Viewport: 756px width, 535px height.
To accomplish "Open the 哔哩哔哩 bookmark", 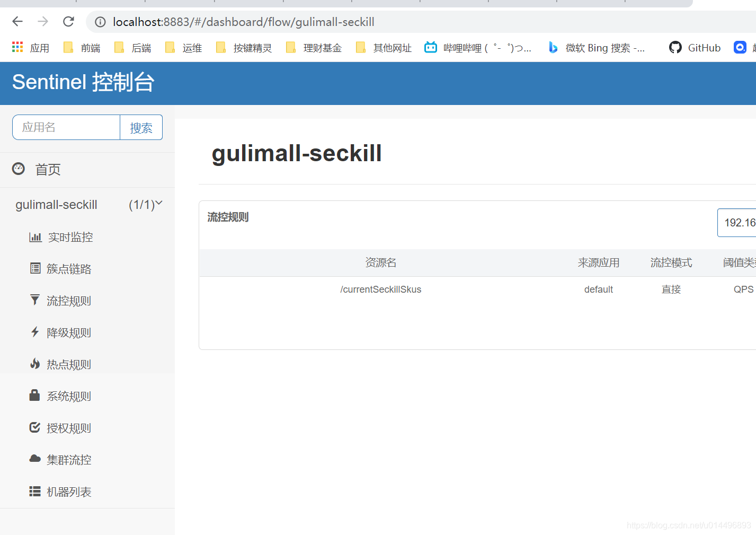I will (478, 48).
